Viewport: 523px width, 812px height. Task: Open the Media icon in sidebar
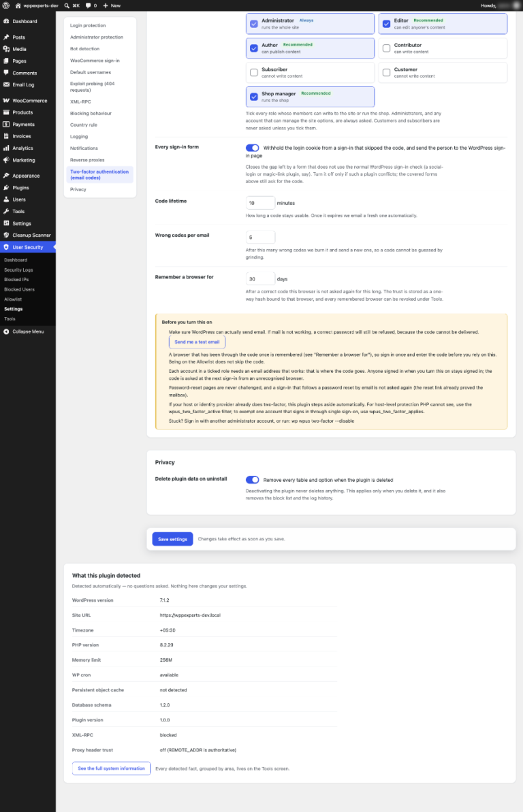click(6, 49)
